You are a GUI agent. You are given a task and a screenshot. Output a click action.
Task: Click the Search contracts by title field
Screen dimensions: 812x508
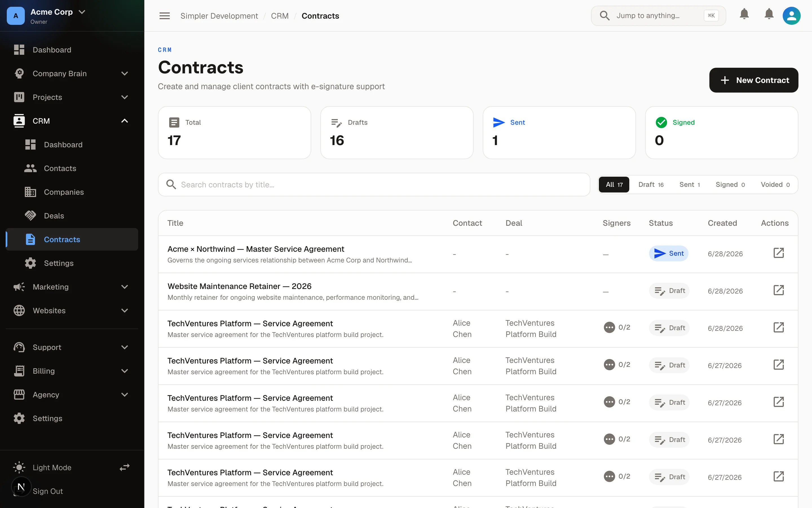click(374, 185)
